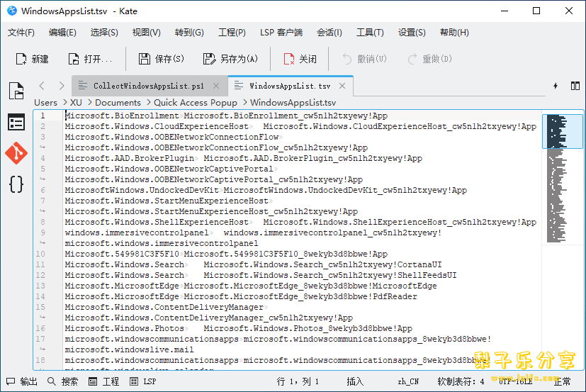The height and width of the screenshot is (392, 586).
Task: Click Microsoft.BioEnrollment text on line 1
Action: 122,116
